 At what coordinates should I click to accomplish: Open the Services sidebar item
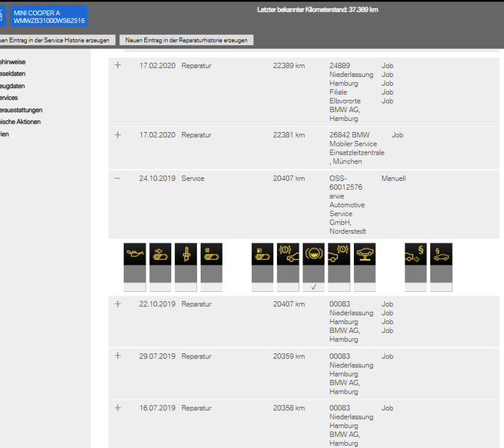tap(9, 98)
